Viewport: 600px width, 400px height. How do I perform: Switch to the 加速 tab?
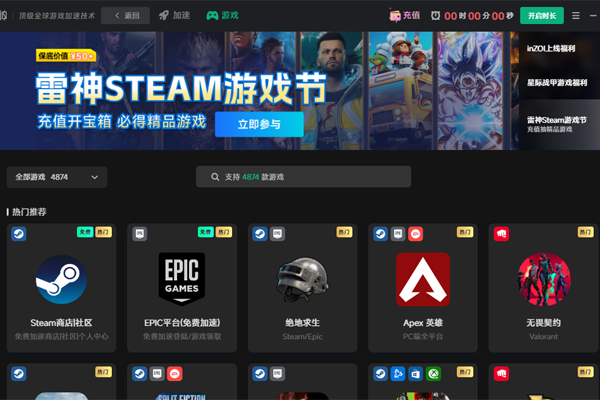click(x=174, y=15)
